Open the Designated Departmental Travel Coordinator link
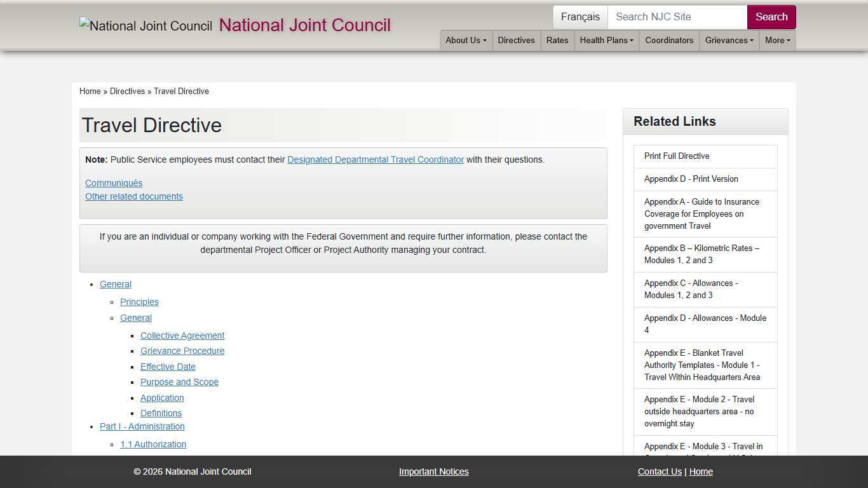Screen dimensions: 868x488 [x=376, y=159]
